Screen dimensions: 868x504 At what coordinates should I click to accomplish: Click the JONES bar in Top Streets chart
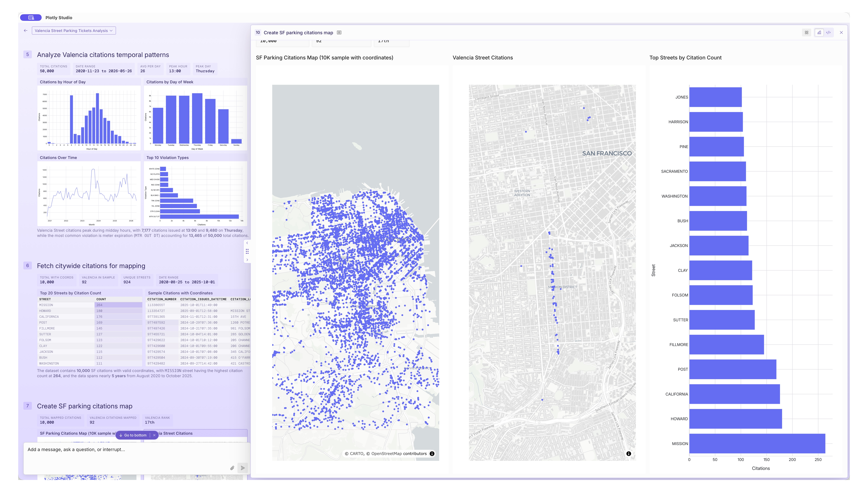(716, 97)
